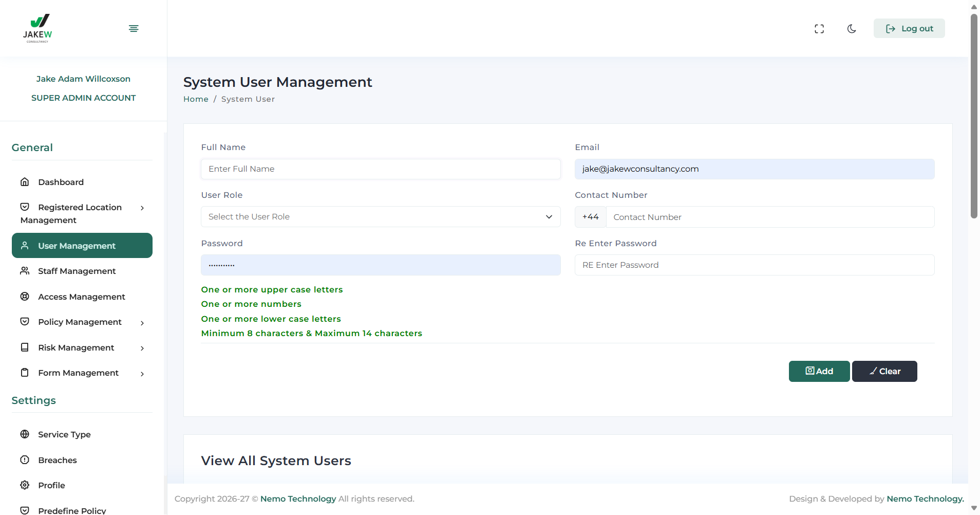Open the Breaches settings page
The image size is (980, 515).
pyautogui.click(x=58, y=460)
